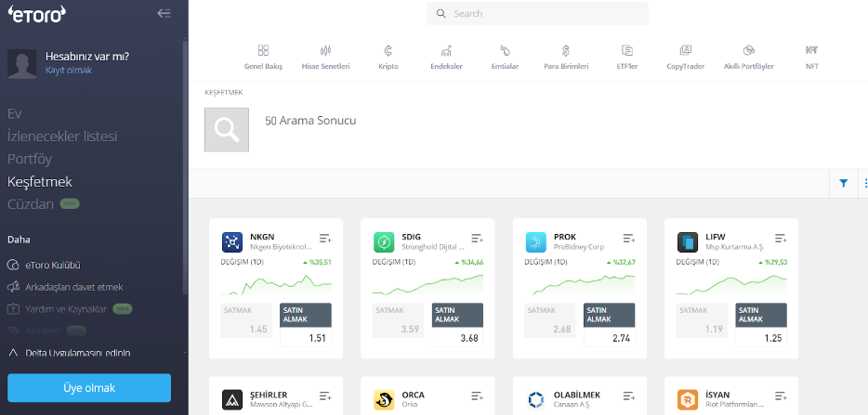Click Satın Almak 1.25 for LIFW

[x=760, y=325]
